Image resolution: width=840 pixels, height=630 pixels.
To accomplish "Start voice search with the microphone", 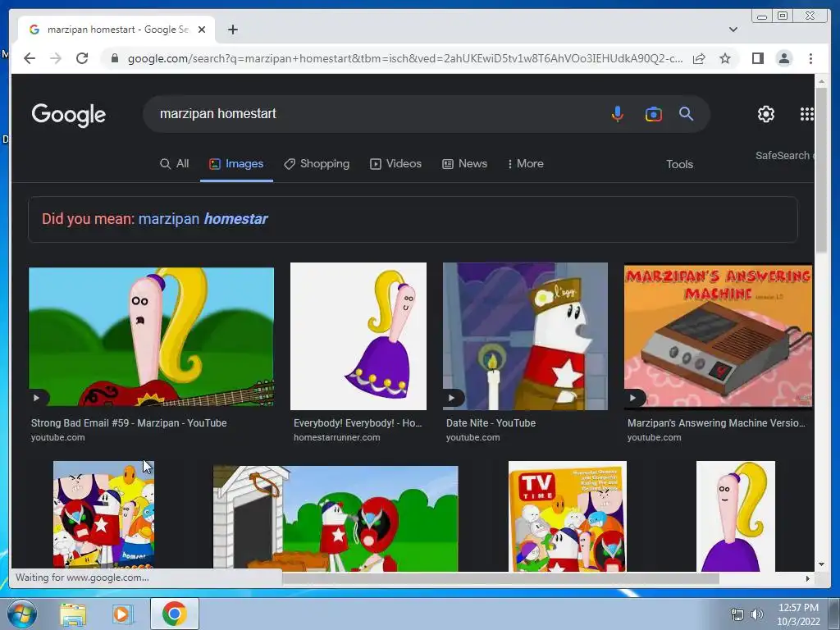I will tap(617, 114).
